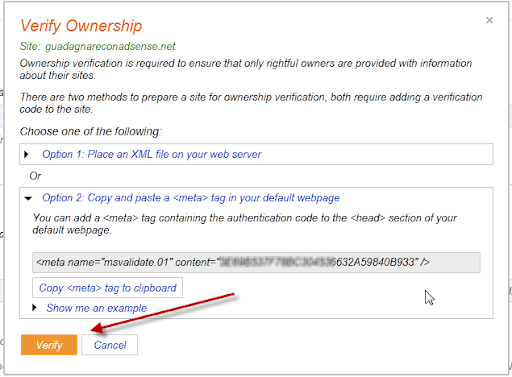512x377 pixels.
Task: Click the 'Choose one of the following' text
Action: pos(90,131)
